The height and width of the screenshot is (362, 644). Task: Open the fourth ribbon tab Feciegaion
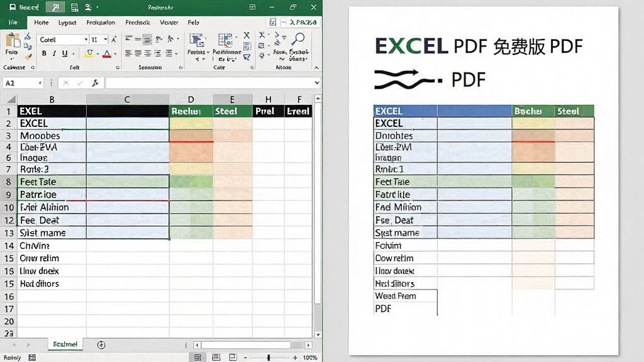click(x=101, y=22)
